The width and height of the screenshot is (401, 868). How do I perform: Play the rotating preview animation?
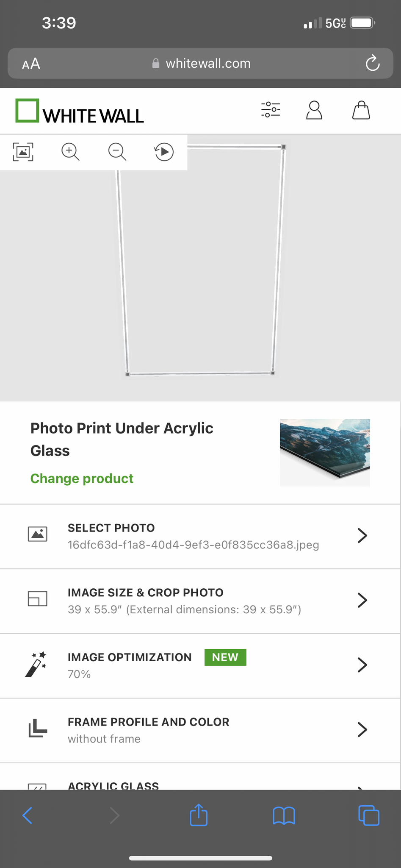point(164,152)
